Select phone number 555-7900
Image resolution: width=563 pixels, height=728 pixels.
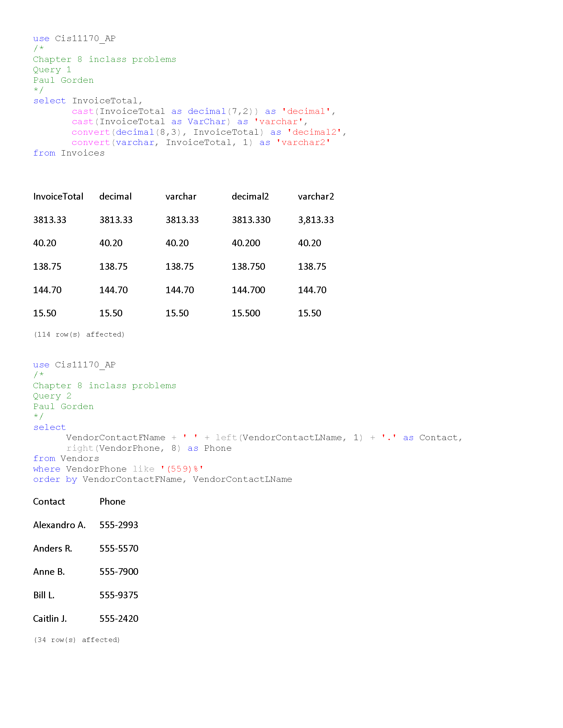coord(119,572)
